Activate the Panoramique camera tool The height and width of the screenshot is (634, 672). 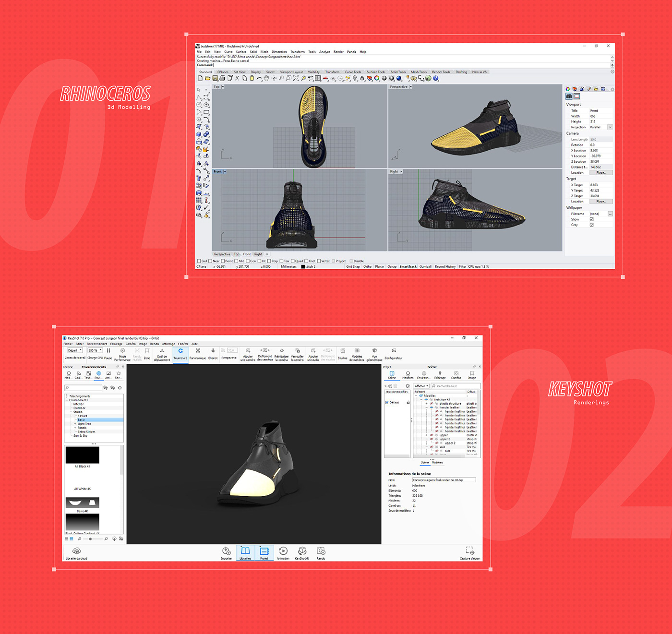(x=198, y=354)
